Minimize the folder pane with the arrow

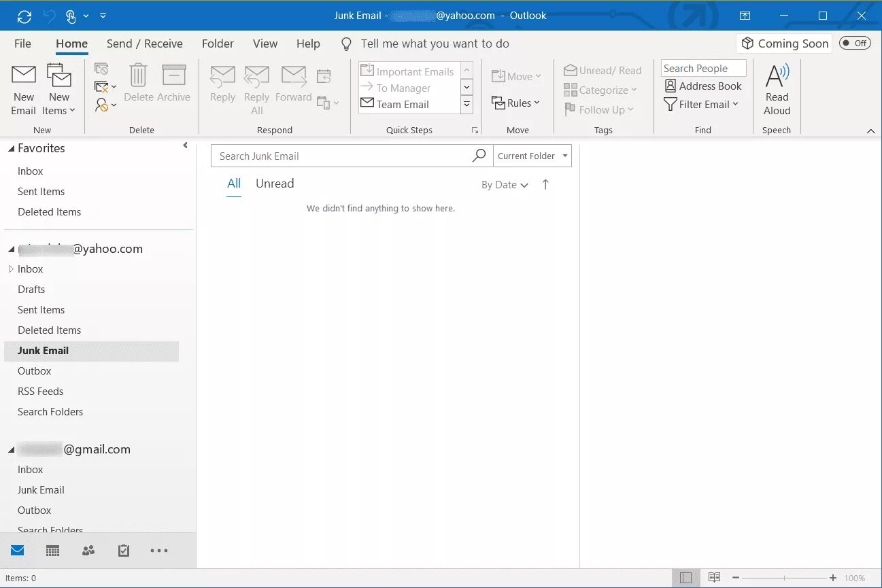pyautogui.click(x=185, y=145)
